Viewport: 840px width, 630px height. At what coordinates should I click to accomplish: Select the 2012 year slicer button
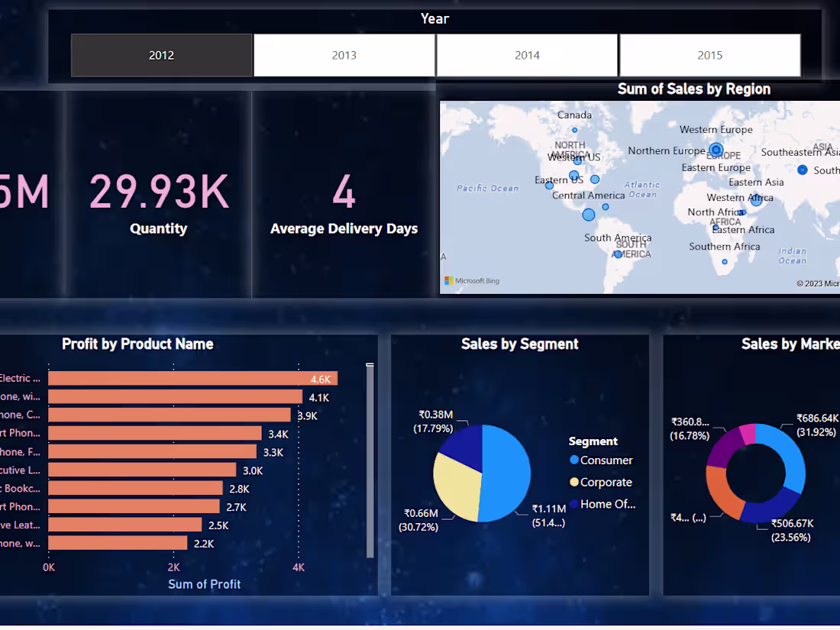point(161,55)
